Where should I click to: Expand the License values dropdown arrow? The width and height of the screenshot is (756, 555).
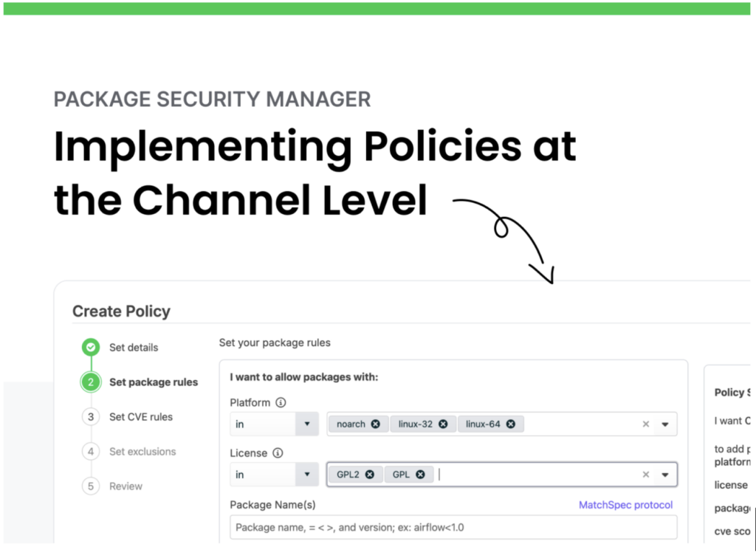pyautogui.click(x=664, y=475)
